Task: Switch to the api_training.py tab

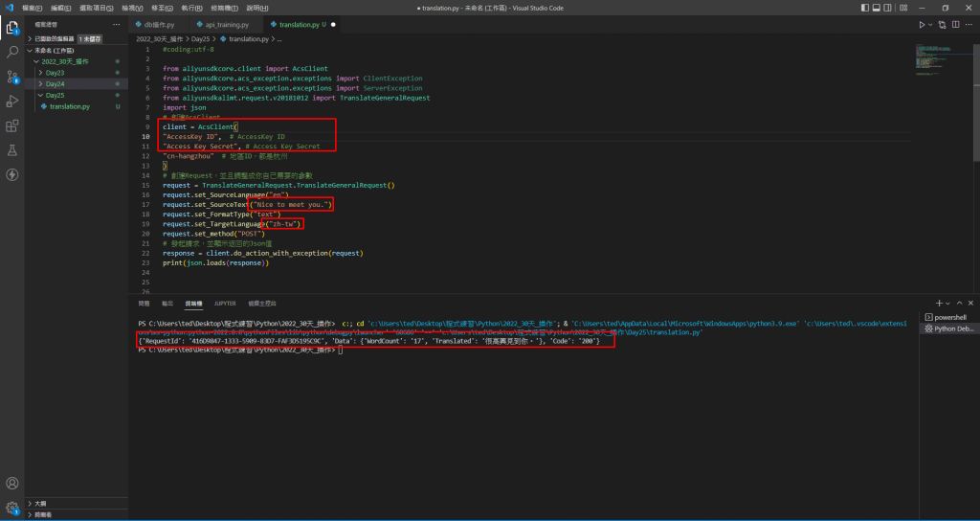Action: pos(226,24)
